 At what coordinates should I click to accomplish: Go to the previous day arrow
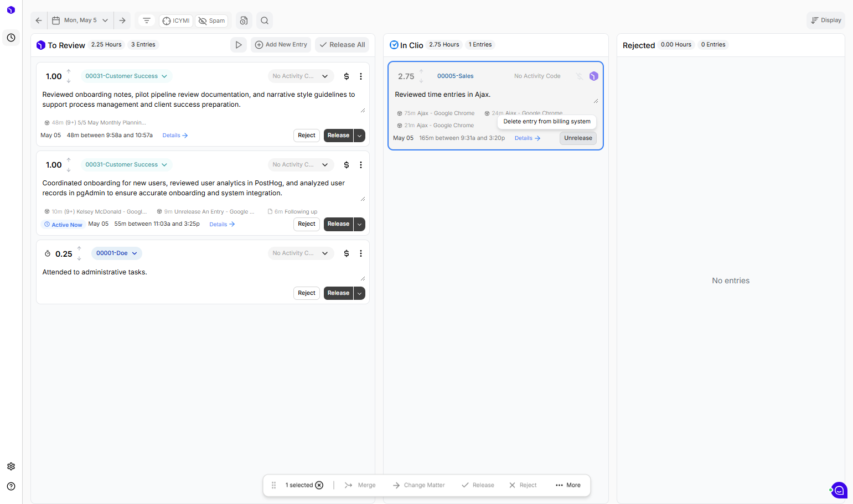[x=39, y=20]
